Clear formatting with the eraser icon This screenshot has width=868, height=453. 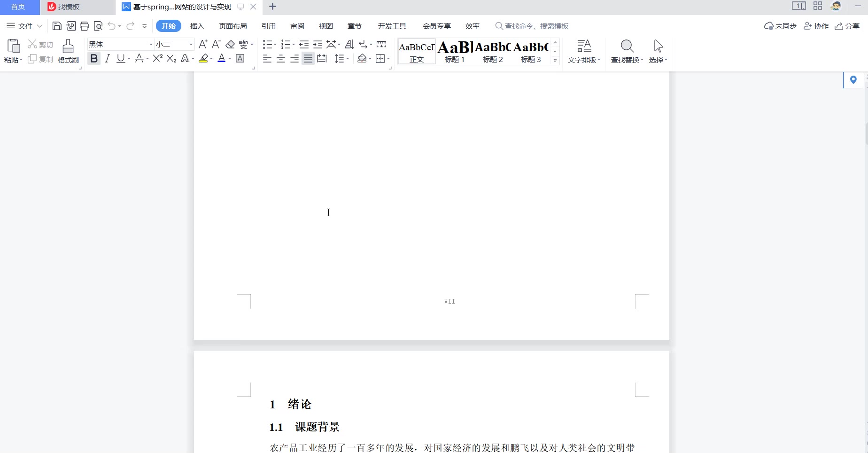[230, 44]
